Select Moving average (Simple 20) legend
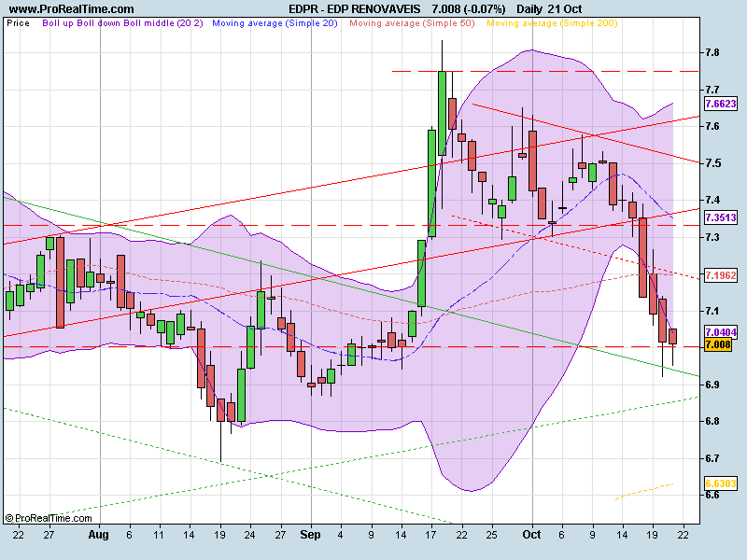Viewport: 747px width, 560px height. pyautogui.click(x=275, y=22)
